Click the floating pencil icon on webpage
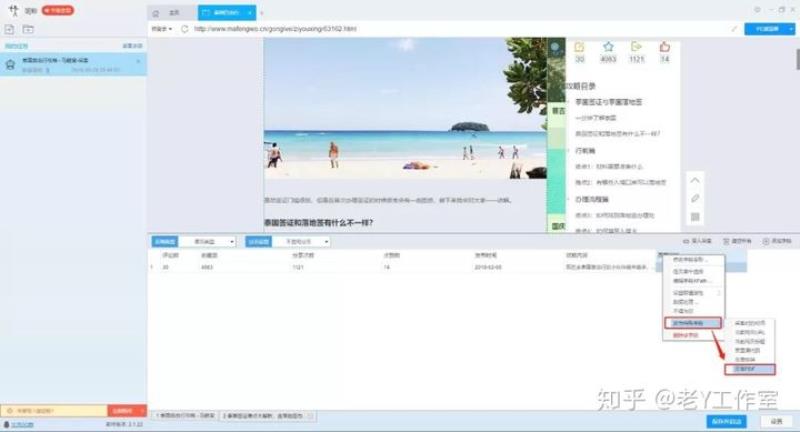 click(x=695, y=198)
